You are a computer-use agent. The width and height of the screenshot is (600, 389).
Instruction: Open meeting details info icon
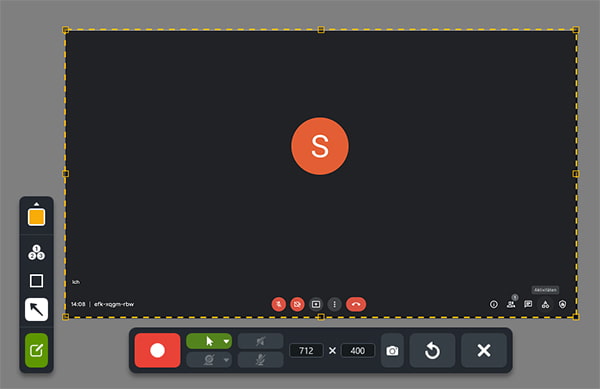[494, 304]
